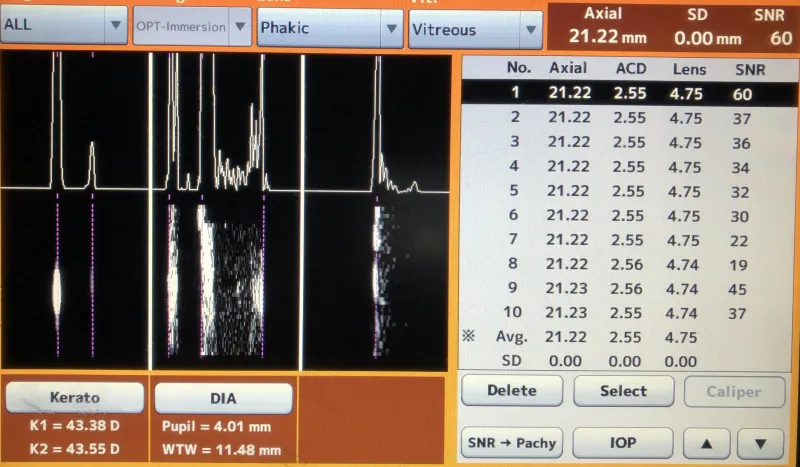Open the IOP calculation
The image size is (800, 467).
point(622,442)
